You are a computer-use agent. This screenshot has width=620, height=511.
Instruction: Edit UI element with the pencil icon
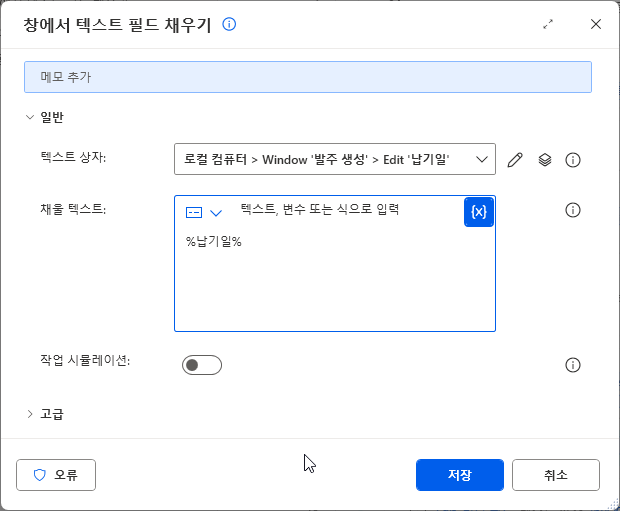coord(515,160)
